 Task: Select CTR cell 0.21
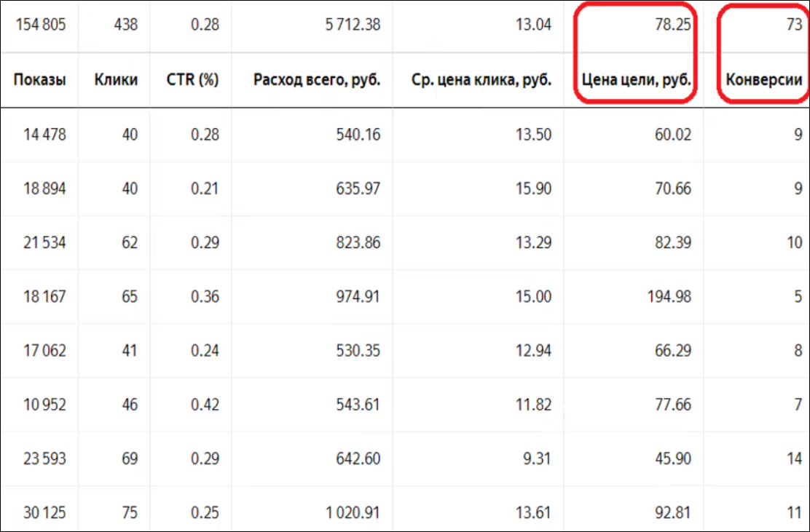[205, 189]
